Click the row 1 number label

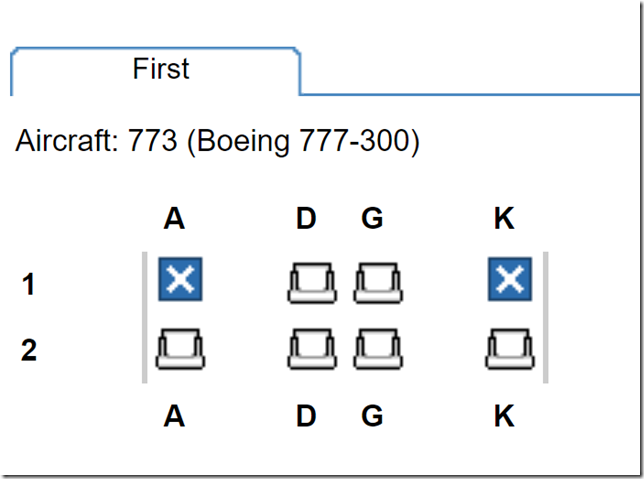pos(28,284)
